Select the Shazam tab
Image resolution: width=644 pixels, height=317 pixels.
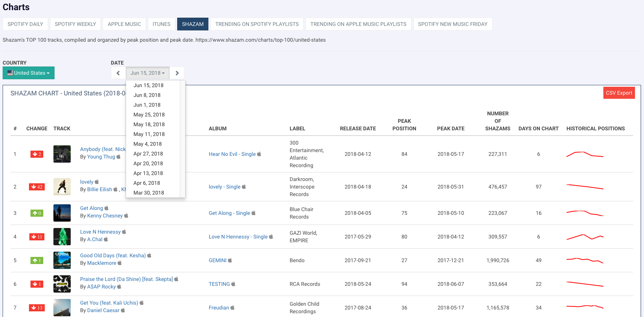click(193, 24)
